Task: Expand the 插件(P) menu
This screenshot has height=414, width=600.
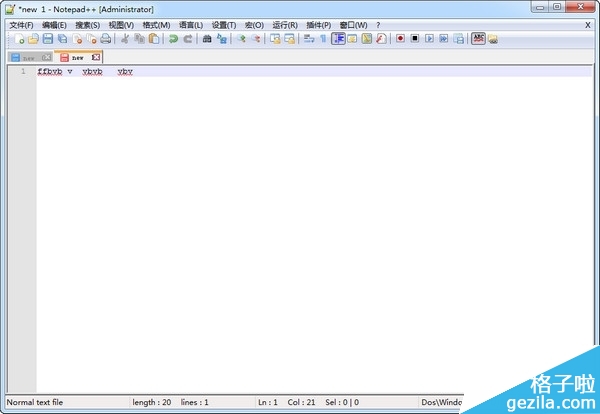Action: click(319, 24)
